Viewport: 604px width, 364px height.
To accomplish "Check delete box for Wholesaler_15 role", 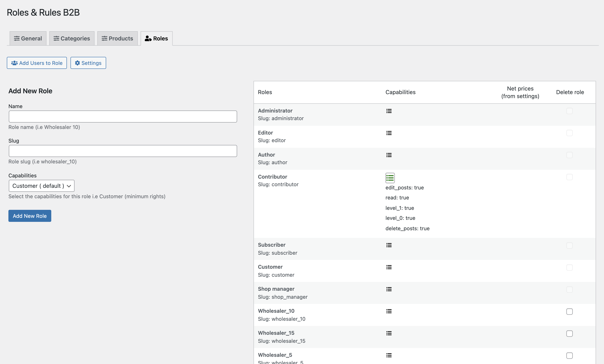I will click(x=569, y=334).
